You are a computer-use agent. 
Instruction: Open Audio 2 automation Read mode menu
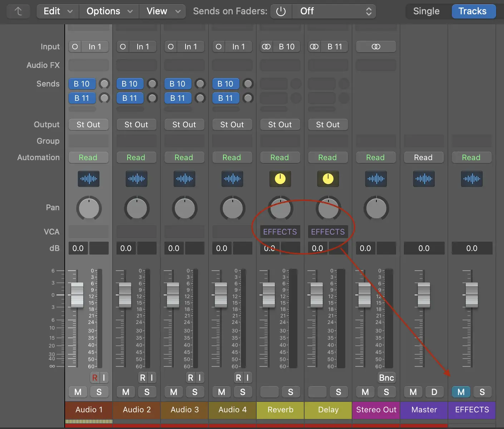tap(136, 158)
